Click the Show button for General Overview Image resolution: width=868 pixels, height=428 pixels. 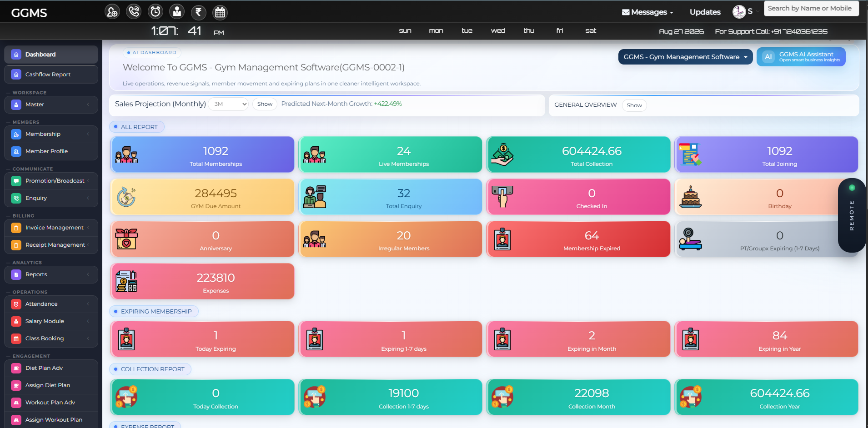pyautogui.click(x=634, y=105)
